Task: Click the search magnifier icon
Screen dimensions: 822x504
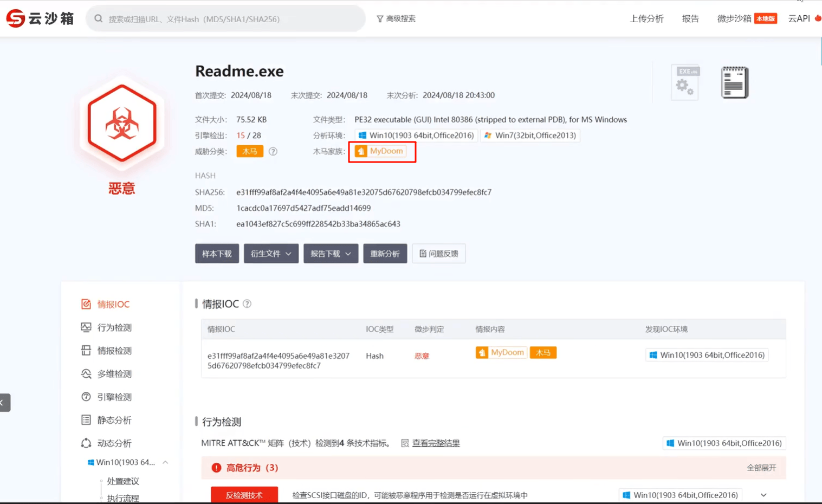Action: [x=99, y=18]
